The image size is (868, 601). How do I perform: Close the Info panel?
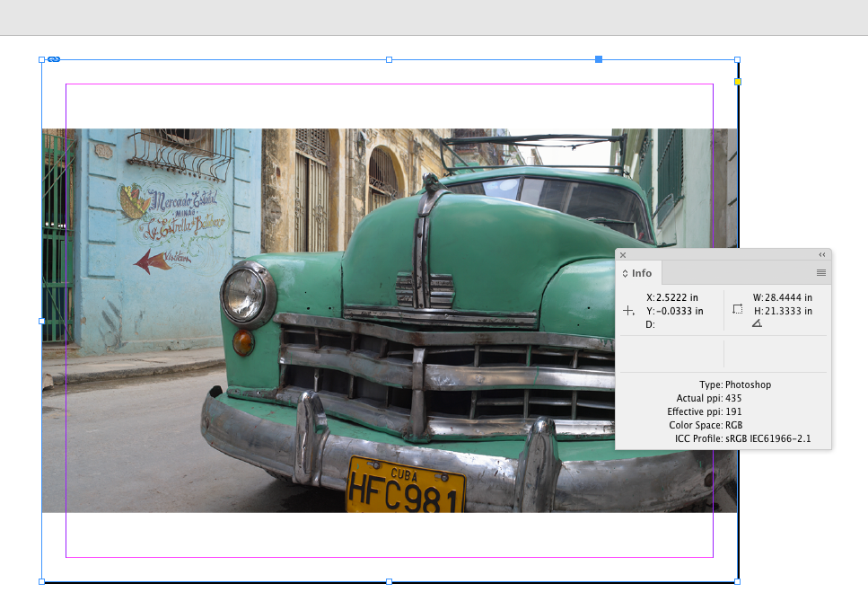pyautogui.click(x=623, y=255)
